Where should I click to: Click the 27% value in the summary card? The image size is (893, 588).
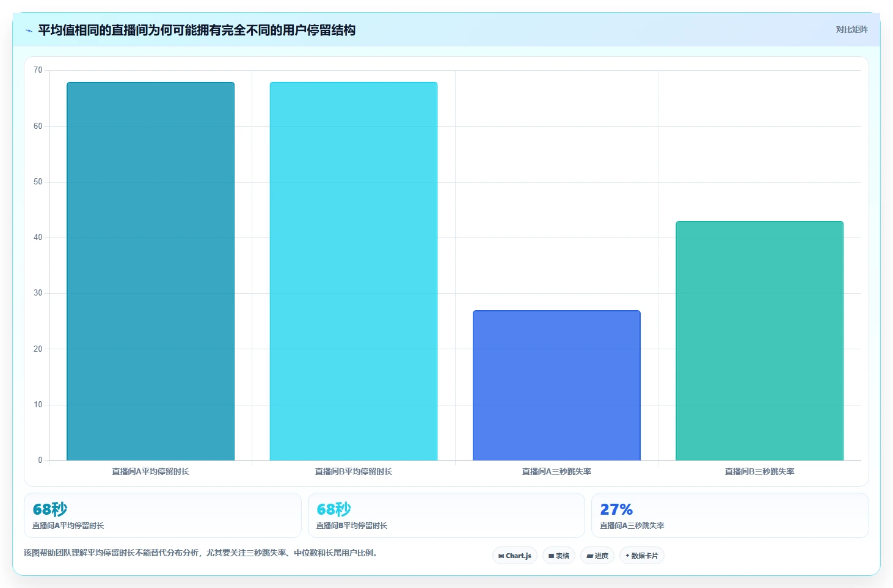pyautogui.click(x=616, y=509)
